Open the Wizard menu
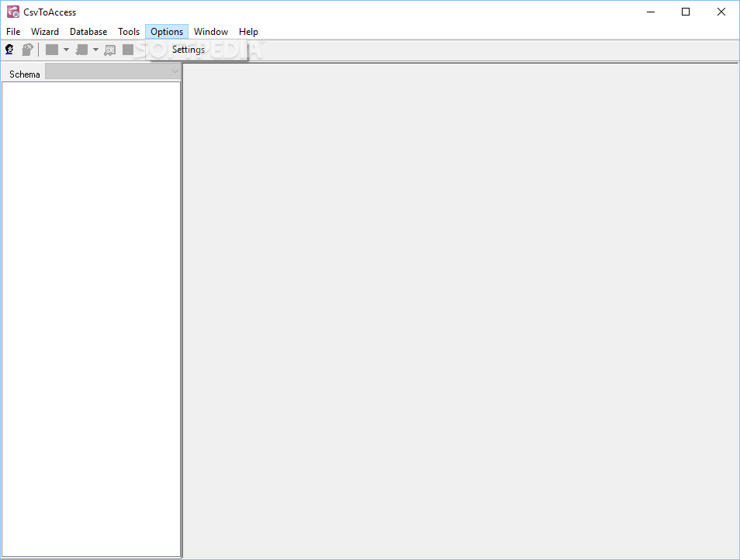The height and width of the screenshot is (560, 740). 45,32
